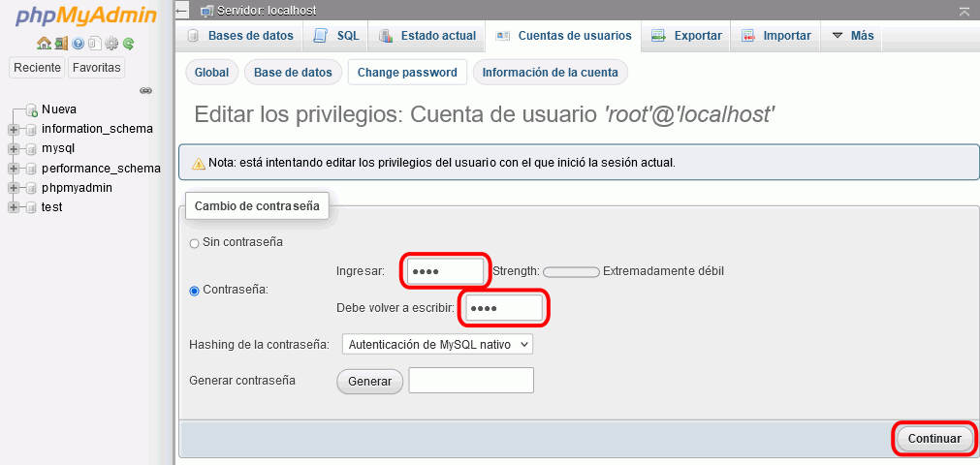Click the database icon beside information_schema
This screenshot has width=980, height=465.
click(31, 130)
